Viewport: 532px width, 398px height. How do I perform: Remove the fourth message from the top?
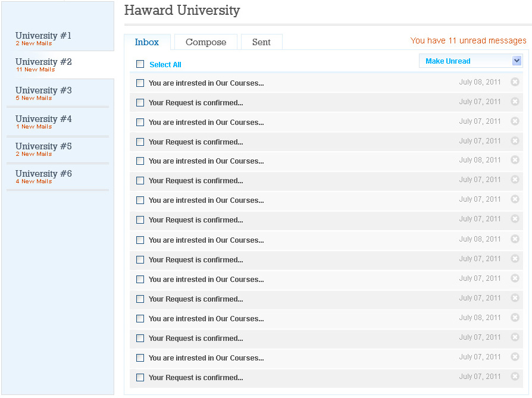[515, 141]
